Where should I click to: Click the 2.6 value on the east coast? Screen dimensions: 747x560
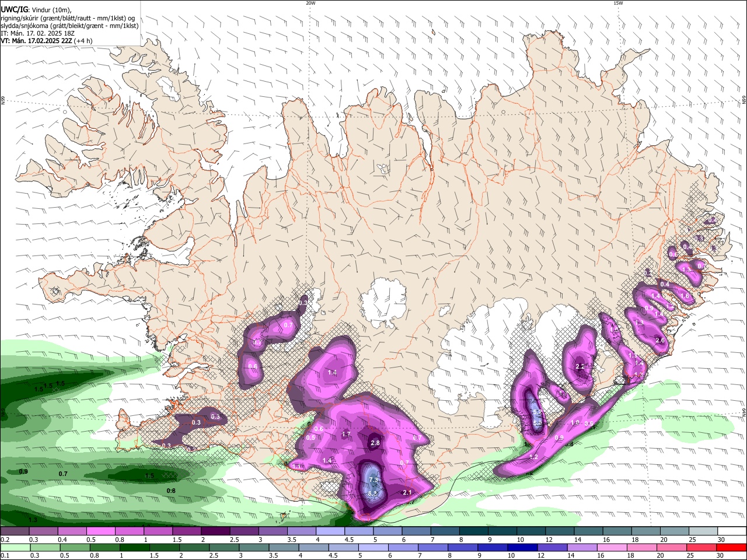click(660, 340)
